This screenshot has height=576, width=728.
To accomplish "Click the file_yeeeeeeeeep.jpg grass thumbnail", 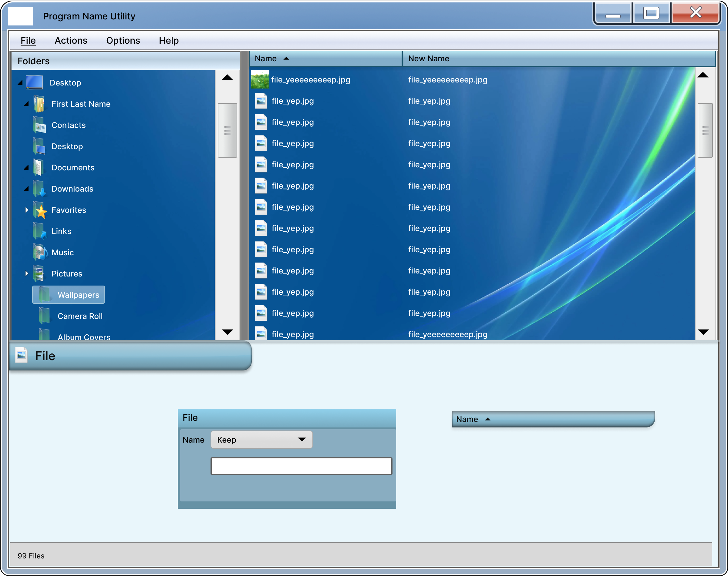I will [x=260, y=80].
